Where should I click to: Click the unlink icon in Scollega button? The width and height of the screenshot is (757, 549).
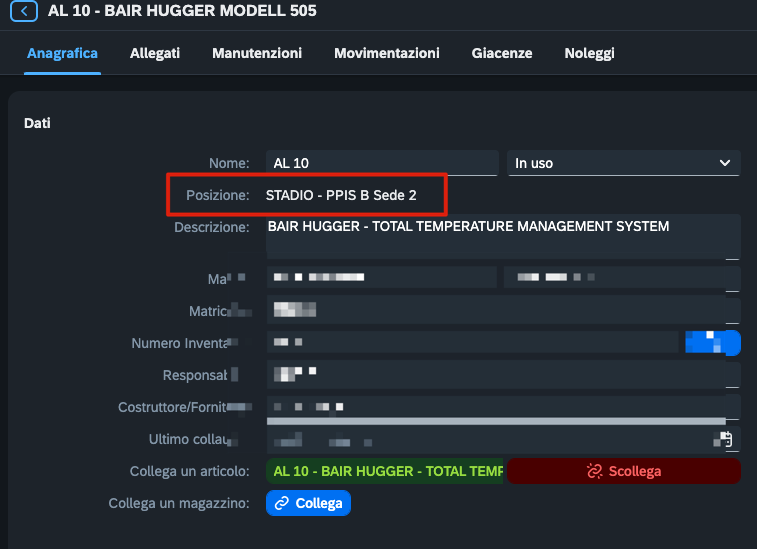[x=594, y=471]
